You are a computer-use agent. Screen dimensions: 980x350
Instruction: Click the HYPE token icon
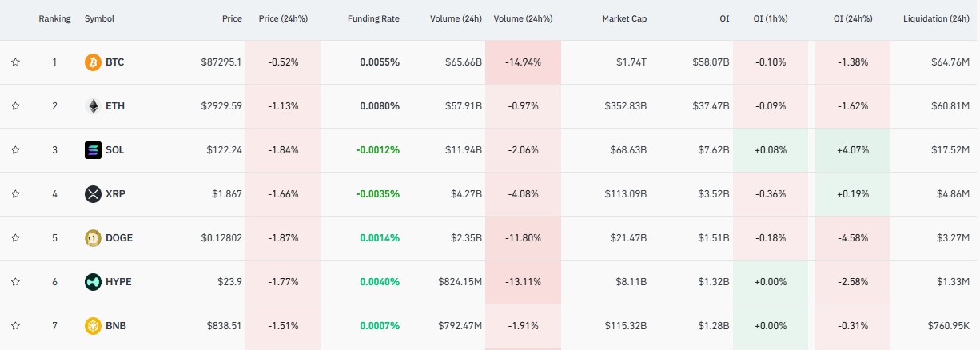tap(93, 282)
